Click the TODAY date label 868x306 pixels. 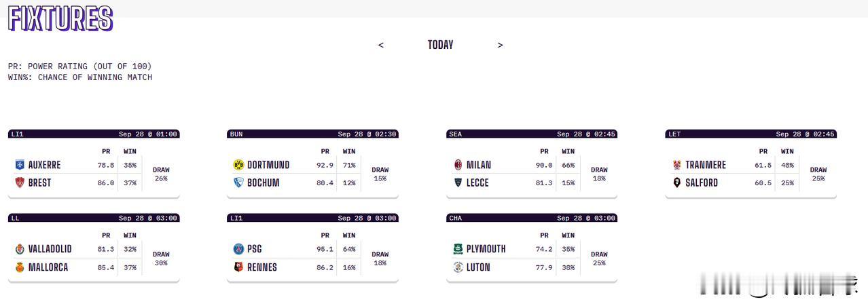pos(440,45)
